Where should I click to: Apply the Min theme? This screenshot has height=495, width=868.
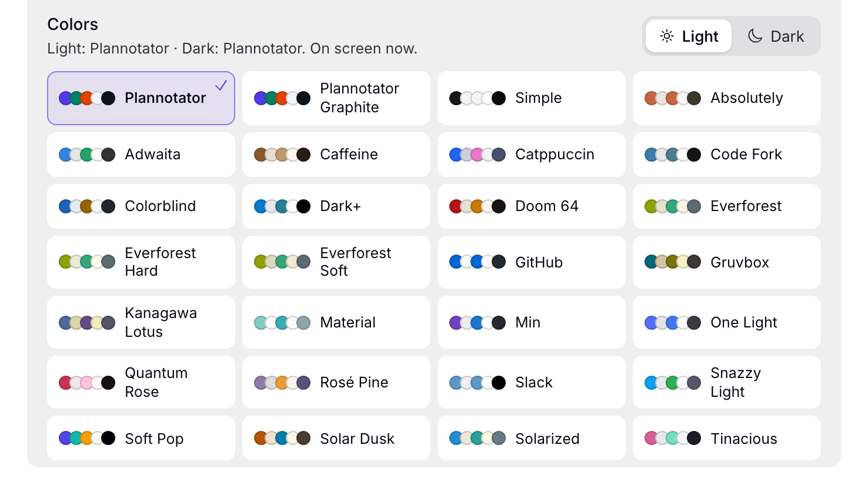[x=532, y=322]
